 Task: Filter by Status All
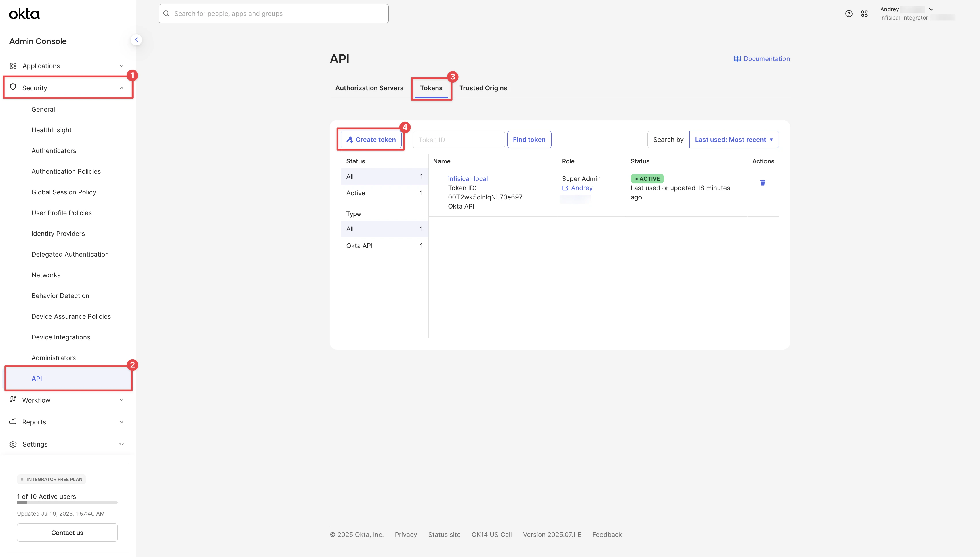tap(384, 176)
